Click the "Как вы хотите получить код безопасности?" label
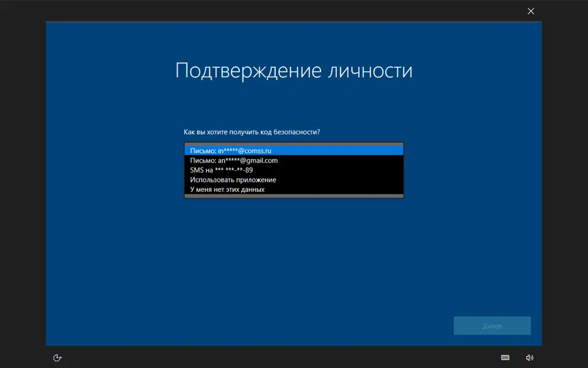The height and width of the screenshot is (368, 588). [252, 132]
